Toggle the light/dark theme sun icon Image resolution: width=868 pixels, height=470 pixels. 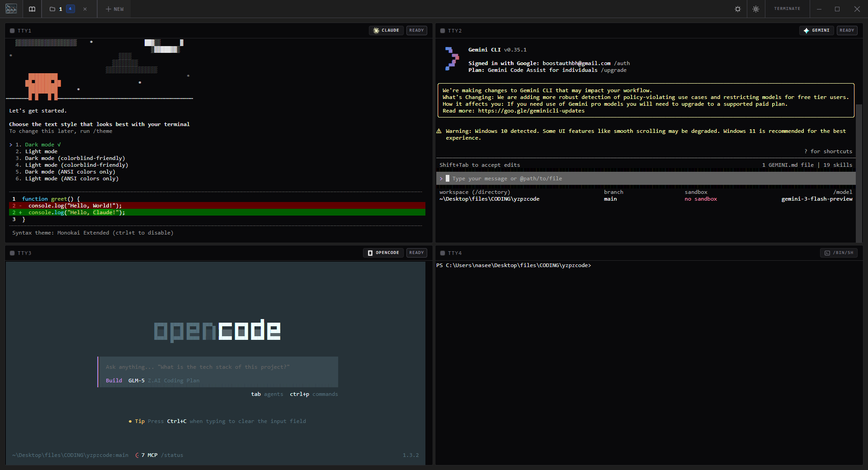coord(756,9)
